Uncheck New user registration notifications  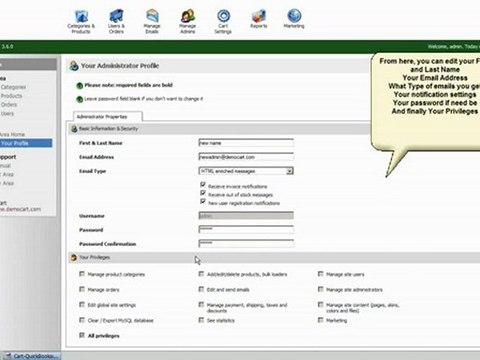tap(203, 201)
